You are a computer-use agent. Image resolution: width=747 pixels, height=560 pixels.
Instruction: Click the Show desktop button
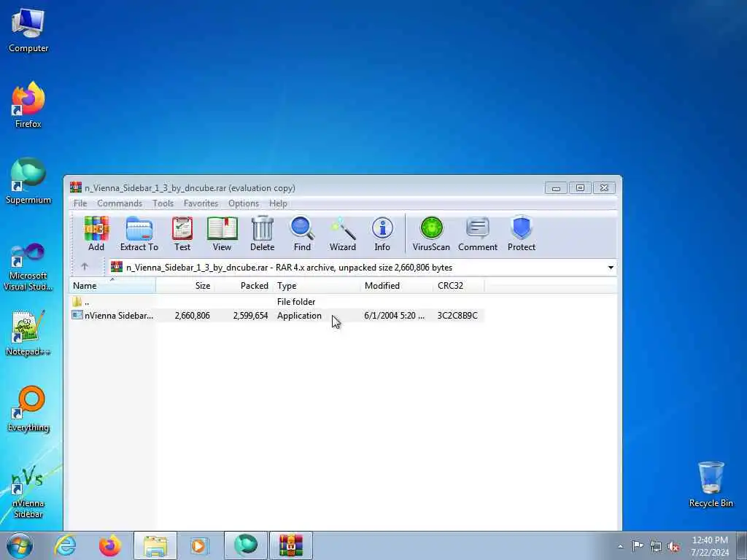click(742, 545)
